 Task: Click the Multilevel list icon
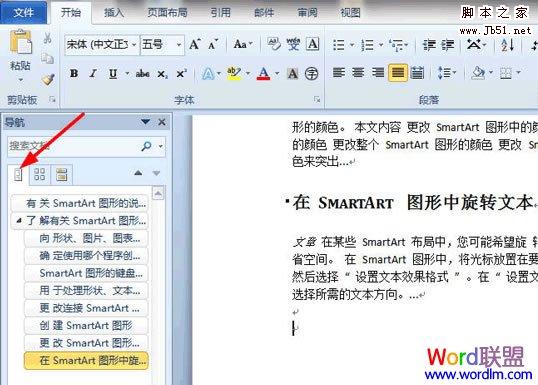(397, 45)
